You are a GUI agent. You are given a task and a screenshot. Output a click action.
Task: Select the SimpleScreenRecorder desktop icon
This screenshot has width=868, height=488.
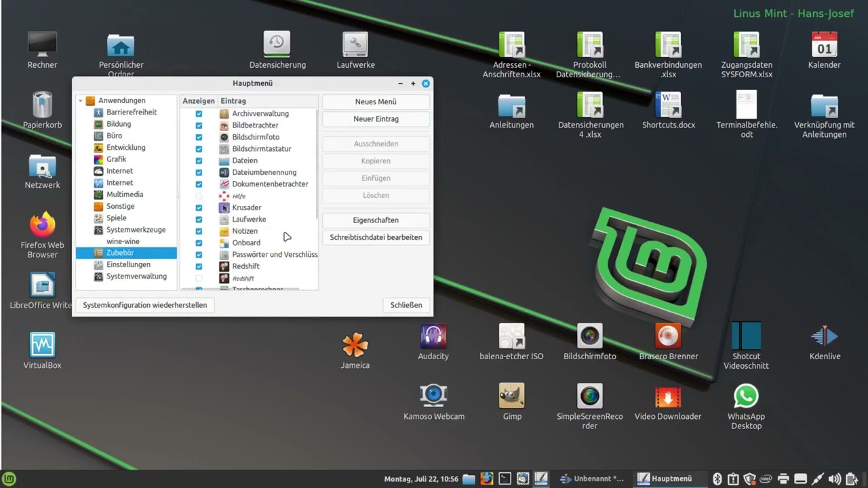(589, 407)
